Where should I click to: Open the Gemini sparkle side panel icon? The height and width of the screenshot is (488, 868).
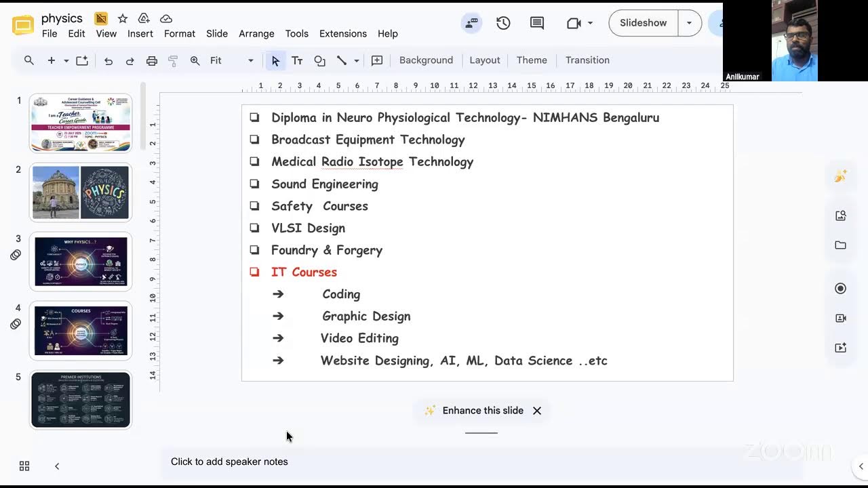point(841,176)
